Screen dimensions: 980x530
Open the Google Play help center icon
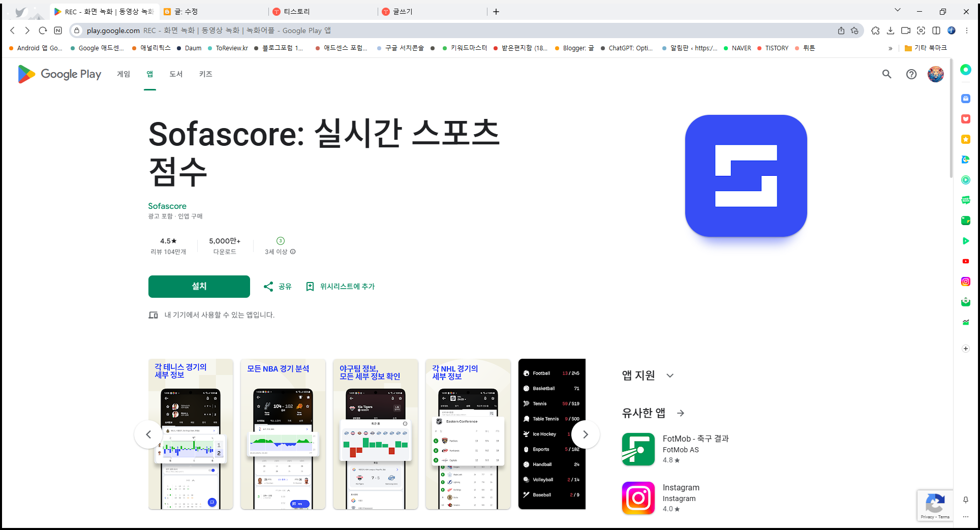click(911, 74)
